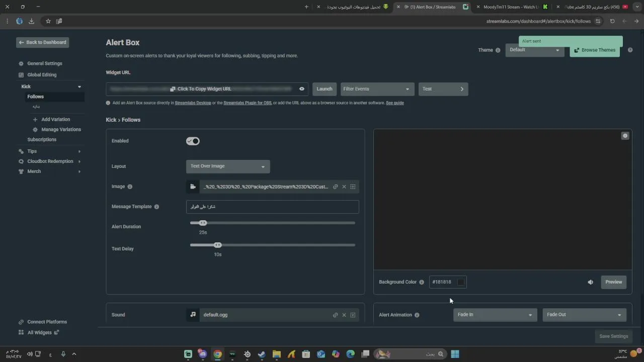Viewport: 644px width, 362px height.
Task: Click Back to Dashboard button
Action: [42, 42]
